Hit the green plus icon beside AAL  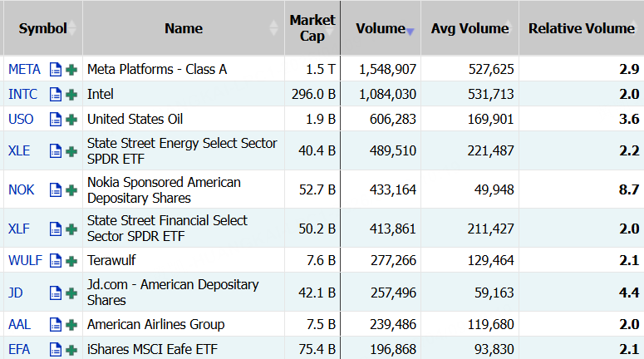pos(71,324)
